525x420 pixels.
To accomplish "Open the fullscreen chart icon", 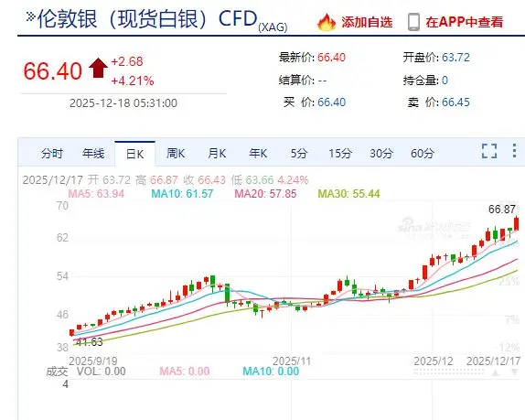I will pos(489,151).
